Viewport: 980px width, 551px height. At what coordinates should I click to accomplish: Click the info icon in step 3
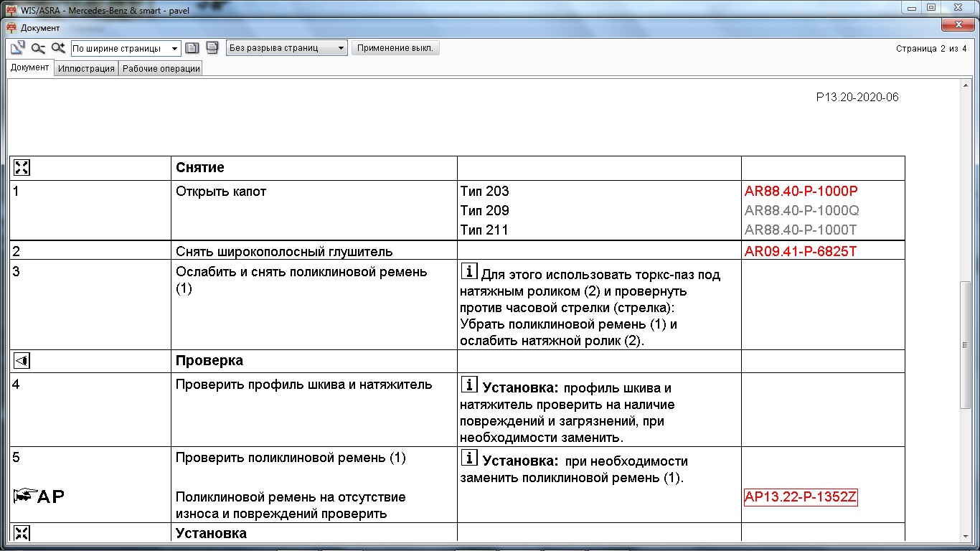468,272
